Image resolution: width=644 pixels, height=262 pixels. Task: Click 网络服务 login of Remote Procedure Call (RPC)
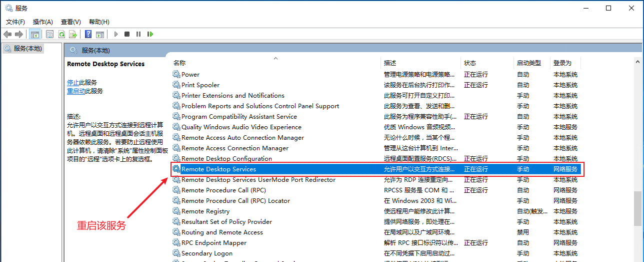tap(565, 190)
